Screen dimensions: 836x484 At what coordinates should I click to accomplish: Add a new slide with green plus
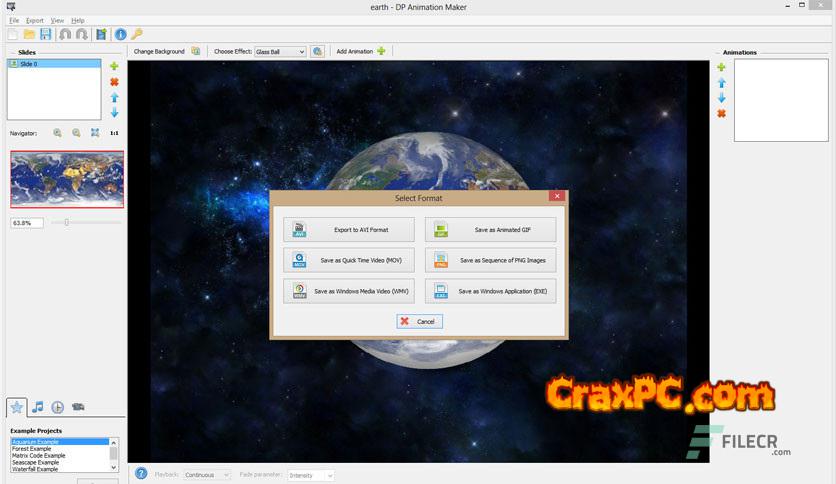[x=114, y=66]
